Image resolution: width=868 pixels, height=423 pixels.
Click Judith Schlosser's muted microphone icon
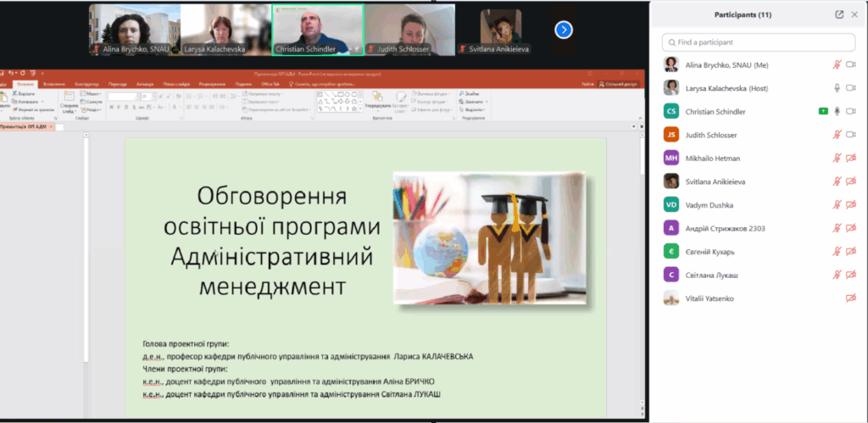click(837, 134)
